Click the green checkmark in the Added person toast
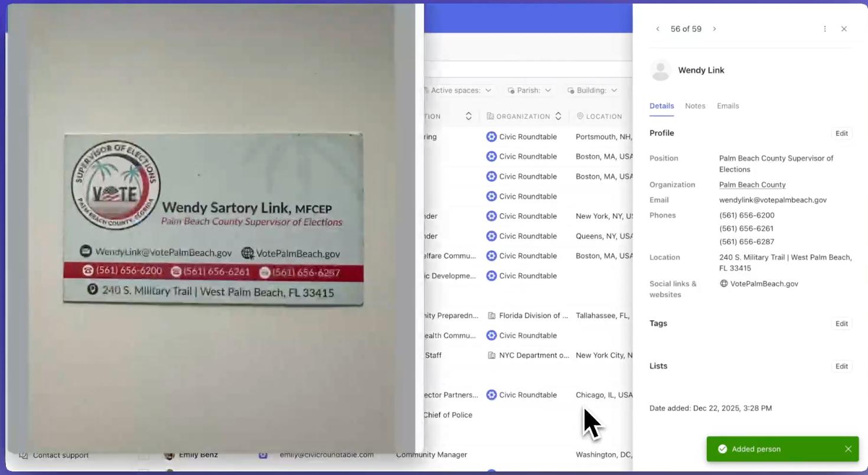The width and height of the screenshot is (868, 475). point(722,449)
